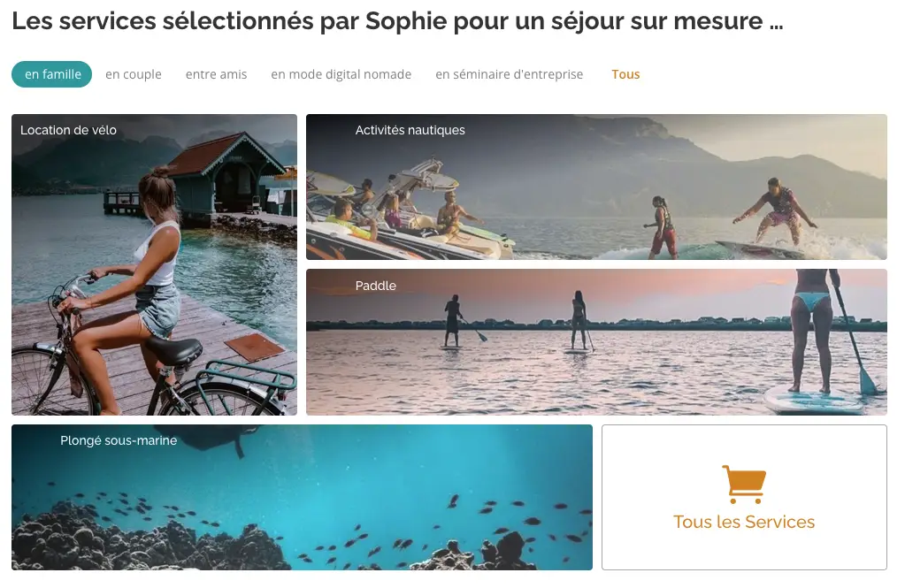The width and height of the screenshot is (905, 588).
Task: Select "en mode digital nomade" filter
Action: point(341,74)
